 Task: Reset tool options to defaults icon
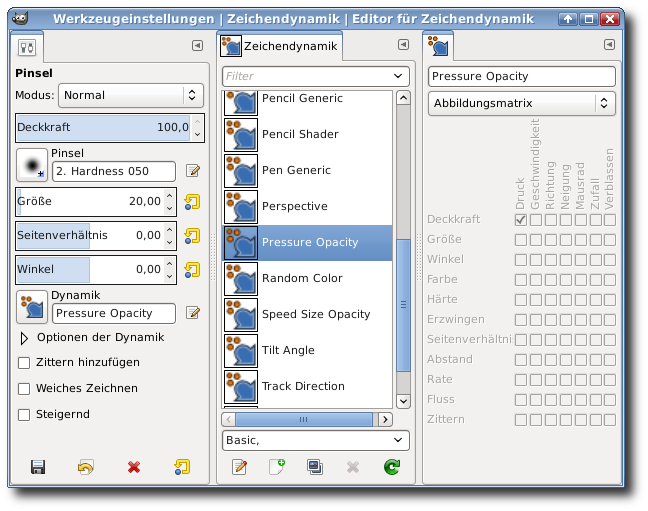pyautogui.click(x=182, y=467)
